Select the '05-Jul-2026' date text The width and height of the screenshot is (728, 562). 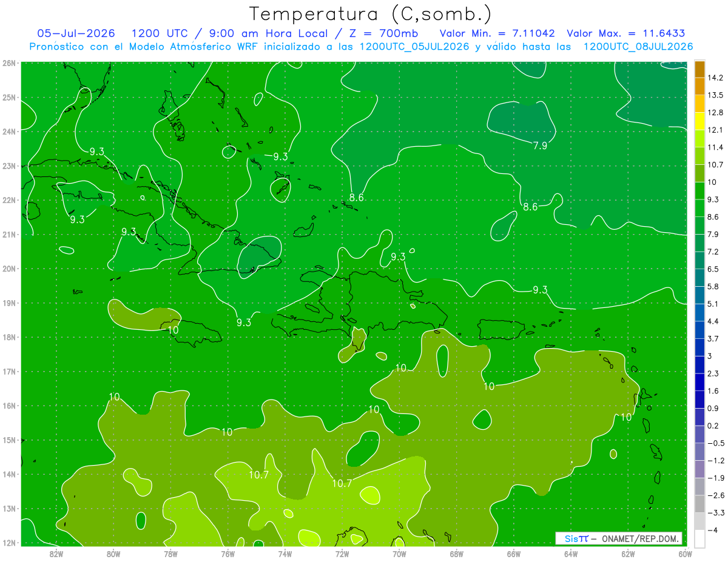pos(77,33)
